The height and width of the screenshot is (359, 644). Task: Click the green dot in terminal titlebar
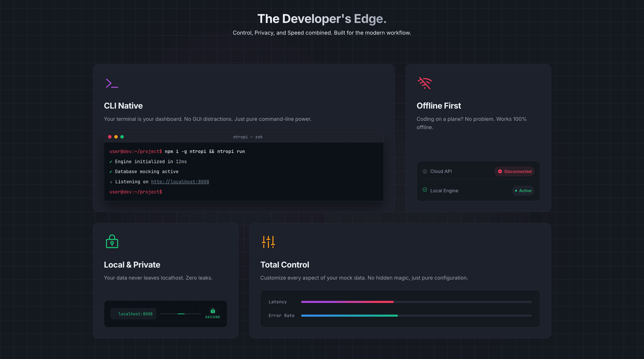(122, 137)
